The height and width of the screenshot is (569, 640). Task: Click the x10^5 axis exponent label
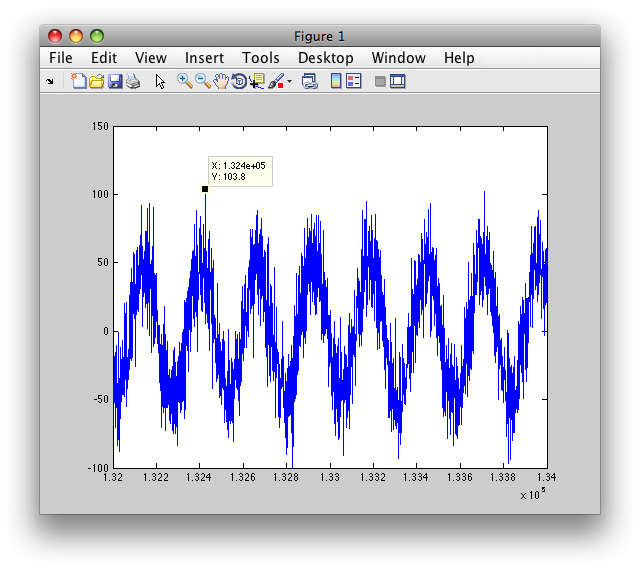click(x=533, y=494)
